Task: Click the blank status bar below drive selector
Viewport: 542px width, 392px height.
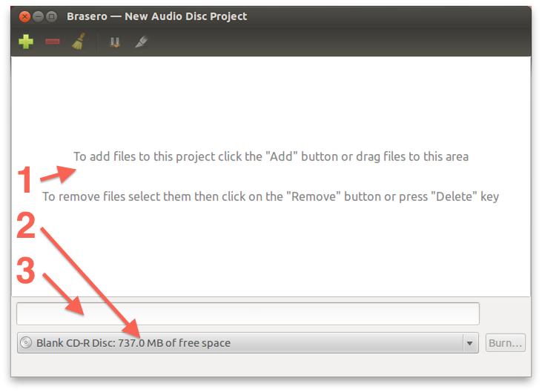Action: click(271, 365)
